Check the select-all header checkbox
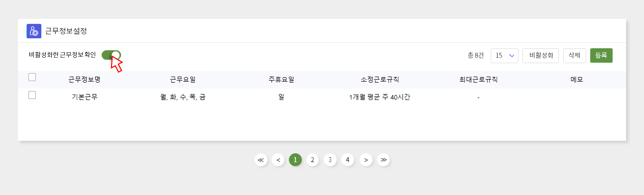Viewport: 644px width, 195px height. 32,77
